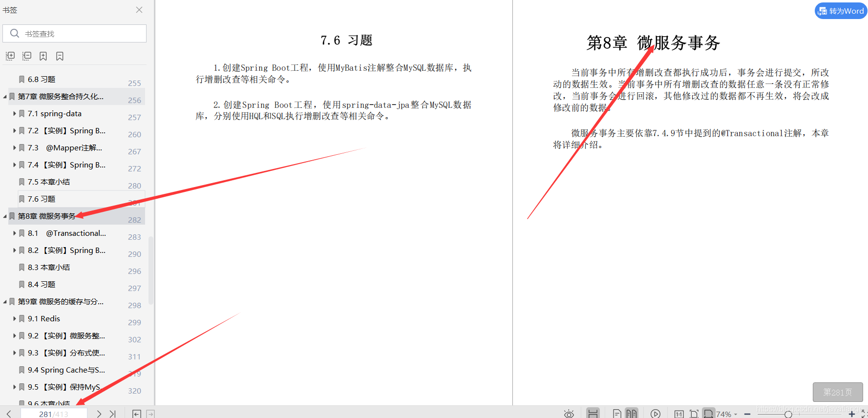Image resolution: width=868 pixels, height=418 pixels.
Task: Click the 7.6 习题 heading on the page
Action: pyautogui.click(x=346, y=40)
